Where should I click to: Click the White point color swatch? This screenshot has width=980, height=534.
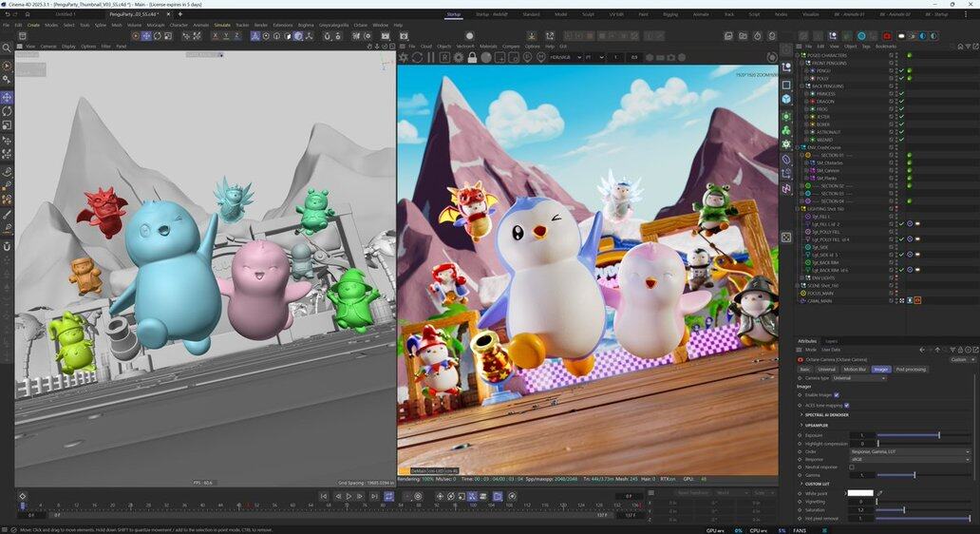[x=860, y=493]
